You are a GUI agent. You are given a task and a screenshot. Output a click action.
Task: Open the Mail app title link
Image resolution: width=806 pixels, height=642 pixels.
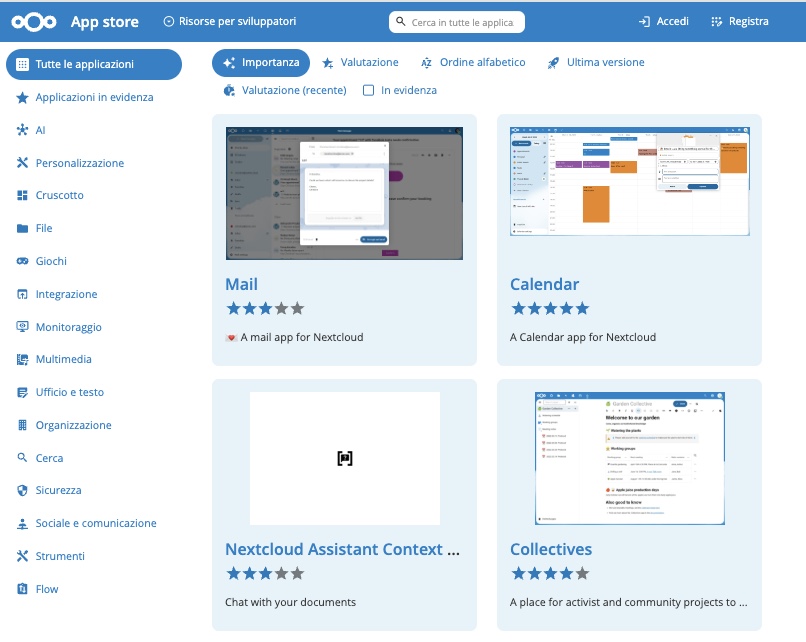(x=241, y=284)
